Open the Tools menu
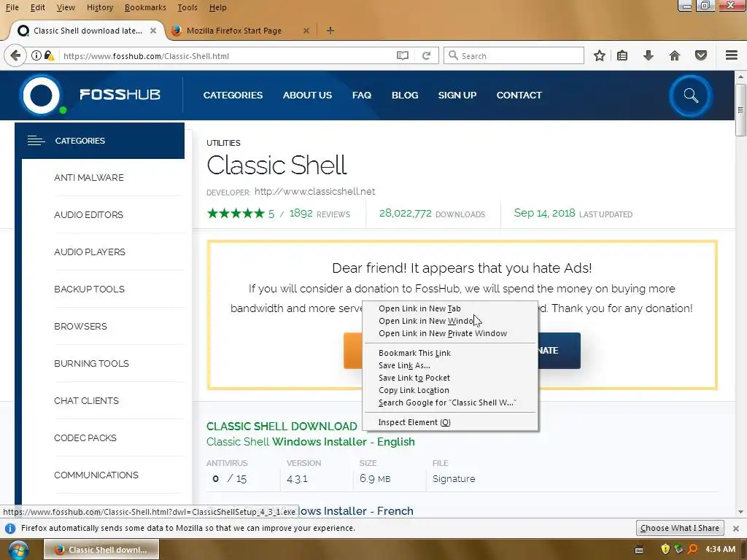747x560 pixels. coord(187,7)
